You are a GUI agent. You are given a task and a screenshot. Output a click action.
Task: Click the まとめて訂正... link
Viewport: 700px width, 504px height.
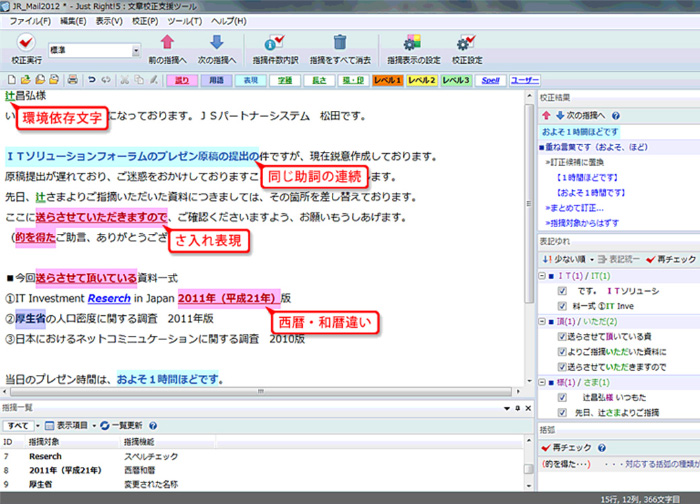(574, 208)
